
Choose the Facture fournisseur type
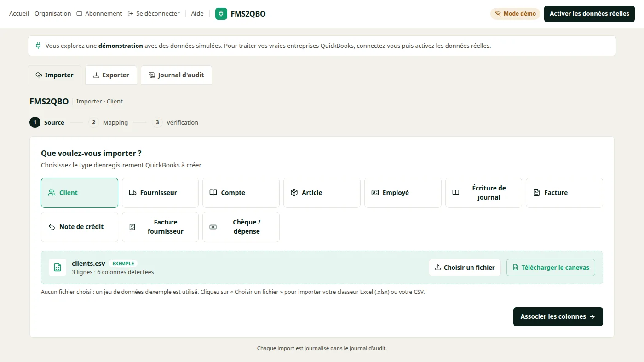160,227
